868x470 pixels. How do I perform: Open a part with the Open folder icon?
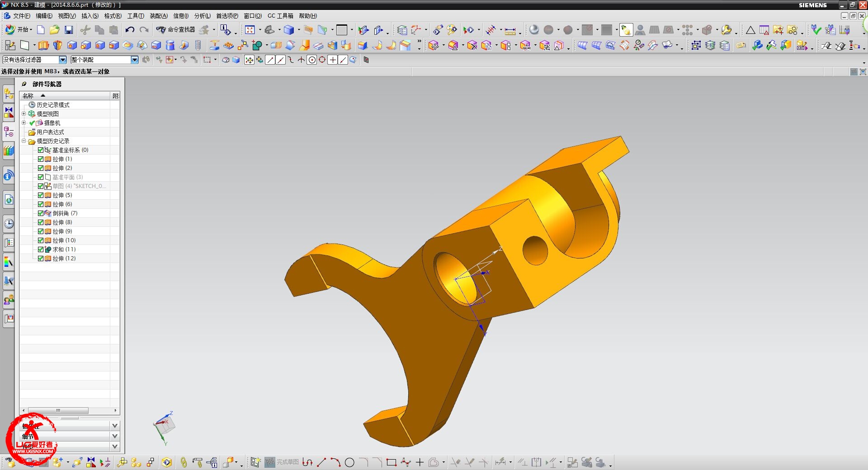click(55, 30)
